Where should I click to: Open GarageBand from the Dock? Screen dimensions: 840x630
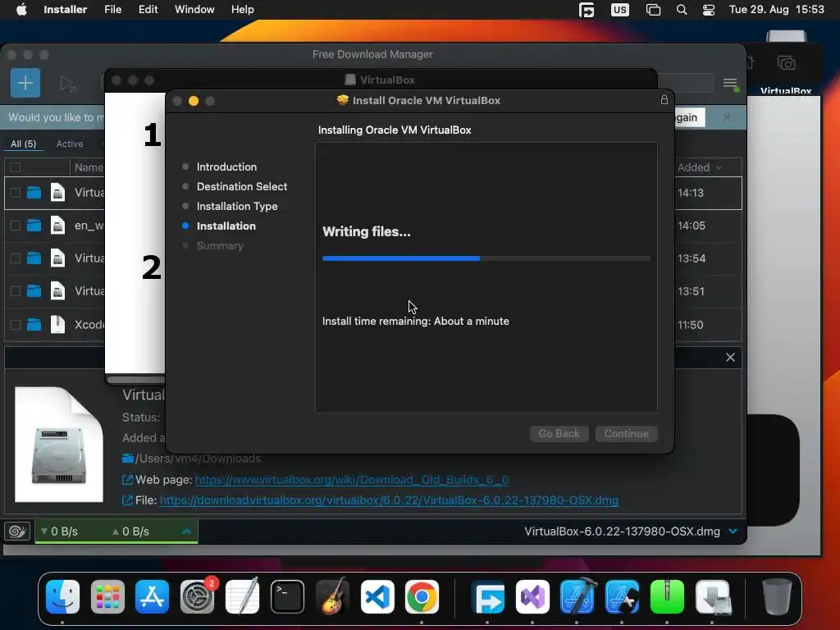(332, 596)
